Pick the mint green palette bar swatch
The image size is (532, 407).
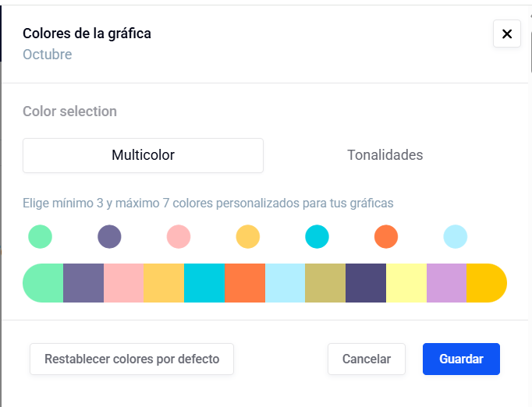click(x=44, y=282)
